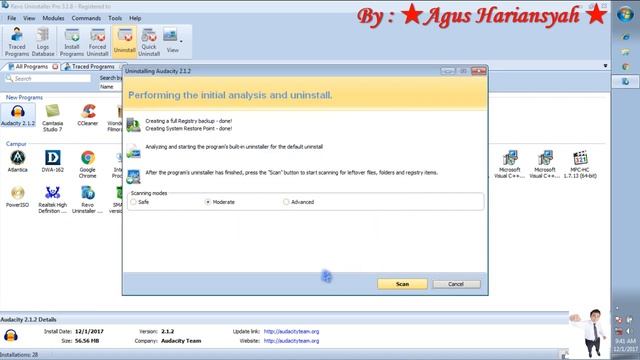
Task: Click the volume tray icon
Action: 629,331
